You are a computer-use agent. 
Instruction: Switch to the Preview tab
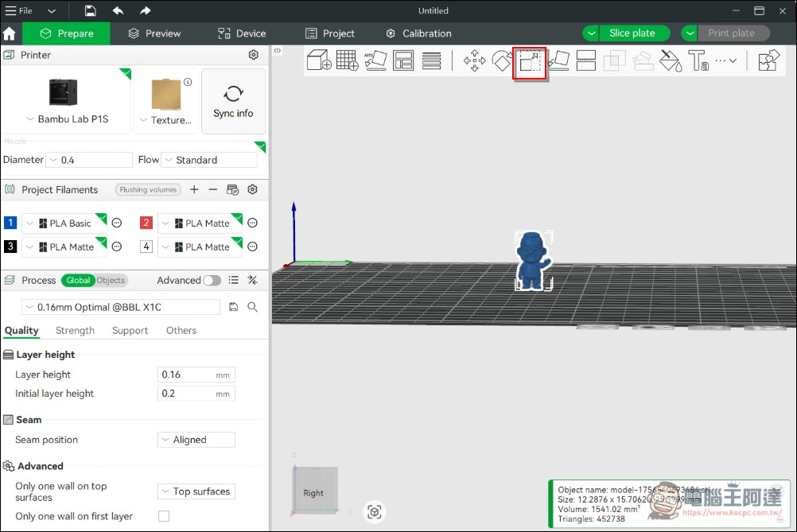154,33
